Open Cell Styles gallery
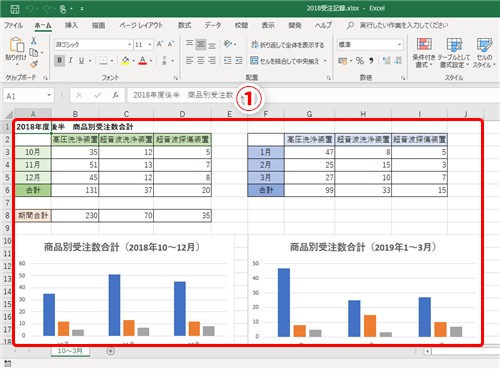Screen dimensions: 500x369 484,53
